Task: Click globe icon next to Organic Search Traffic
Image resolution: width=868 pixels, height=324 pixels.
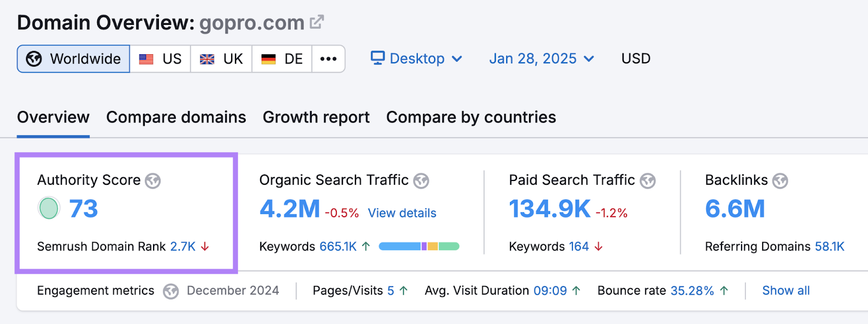Action: coord(421,181)
